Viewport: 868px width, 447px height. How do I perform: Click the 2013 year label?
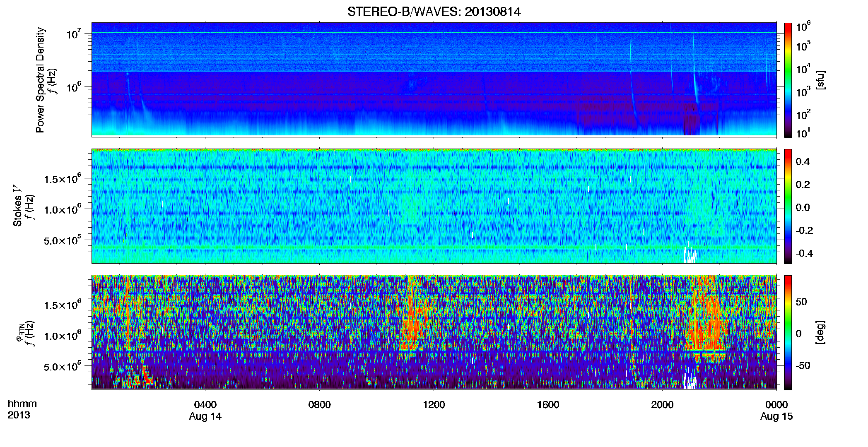pos(19,415)
